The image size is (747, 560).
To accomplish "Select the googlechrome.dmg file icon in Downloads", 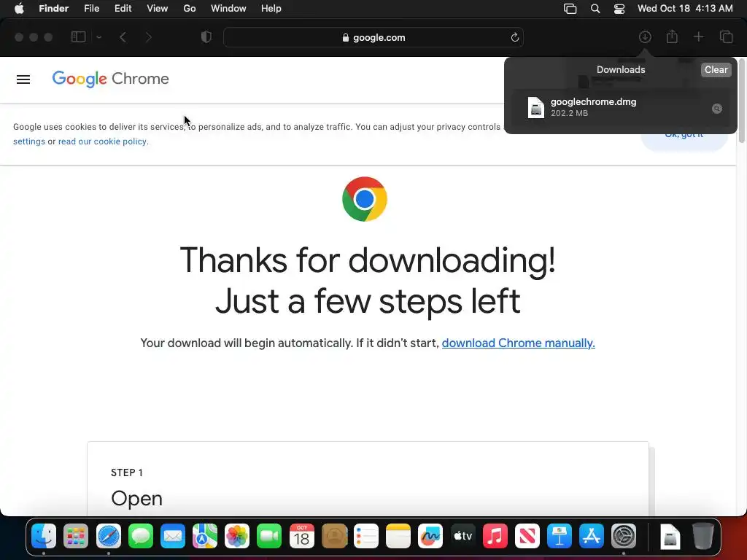I will (x=536, y=107).
